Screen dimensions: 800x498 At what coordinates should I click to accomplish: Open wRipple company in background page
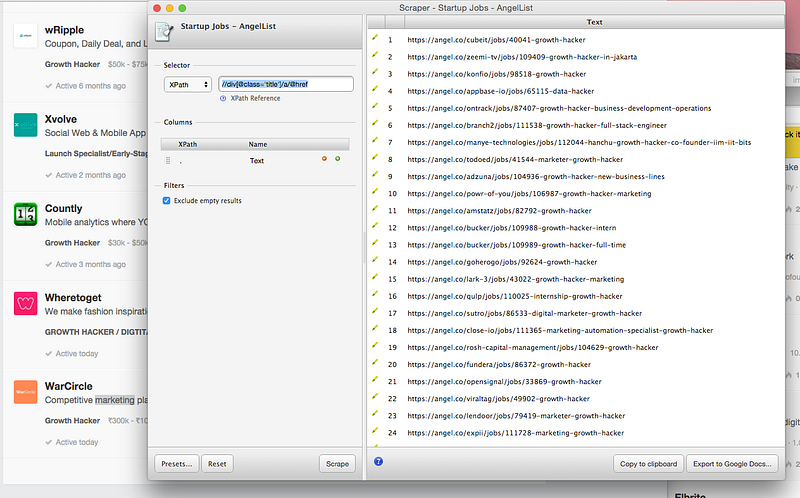pyautogui.click(x=64, y=30)
